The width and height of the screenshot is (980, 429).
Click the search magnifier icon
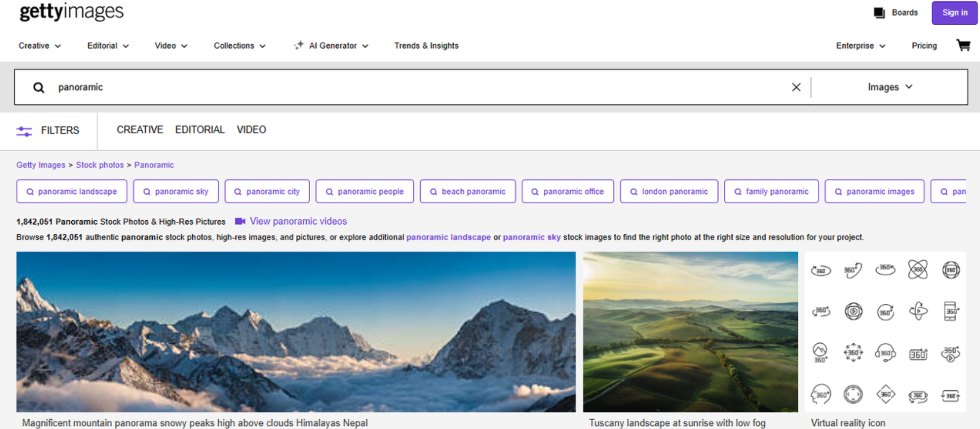[39, 87]
